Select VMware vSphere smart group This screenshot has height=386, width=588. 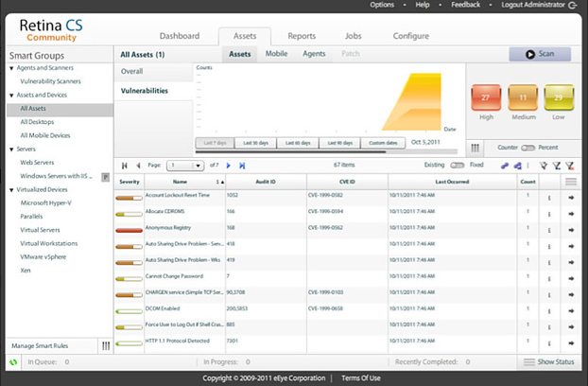click(x=43, y=257)
